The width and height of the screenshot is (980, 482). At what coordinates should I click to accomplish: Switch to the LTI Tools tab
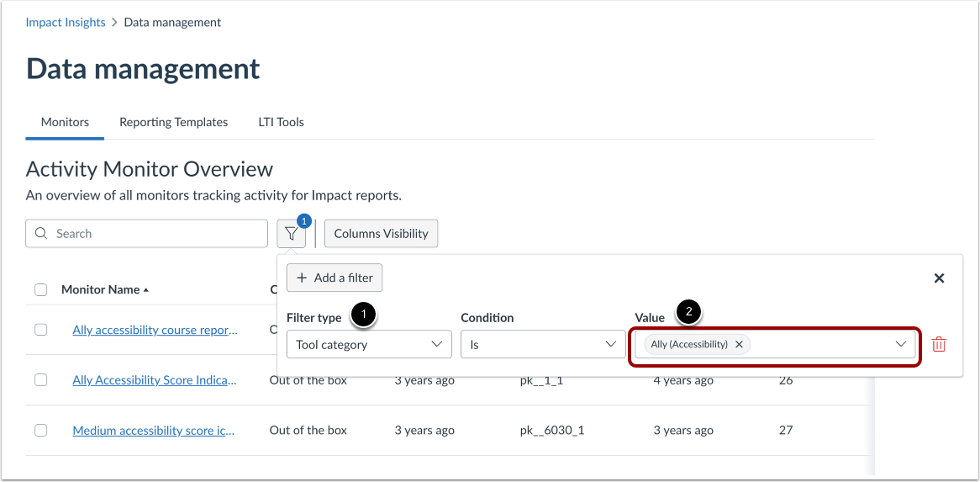[x=282, y=122]
